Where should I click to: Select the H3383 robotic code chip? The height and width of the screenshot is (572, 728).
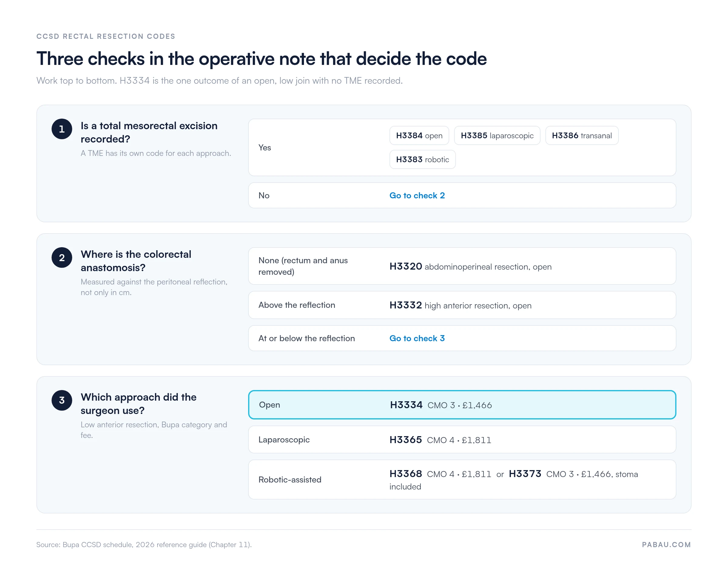[423, 160]
